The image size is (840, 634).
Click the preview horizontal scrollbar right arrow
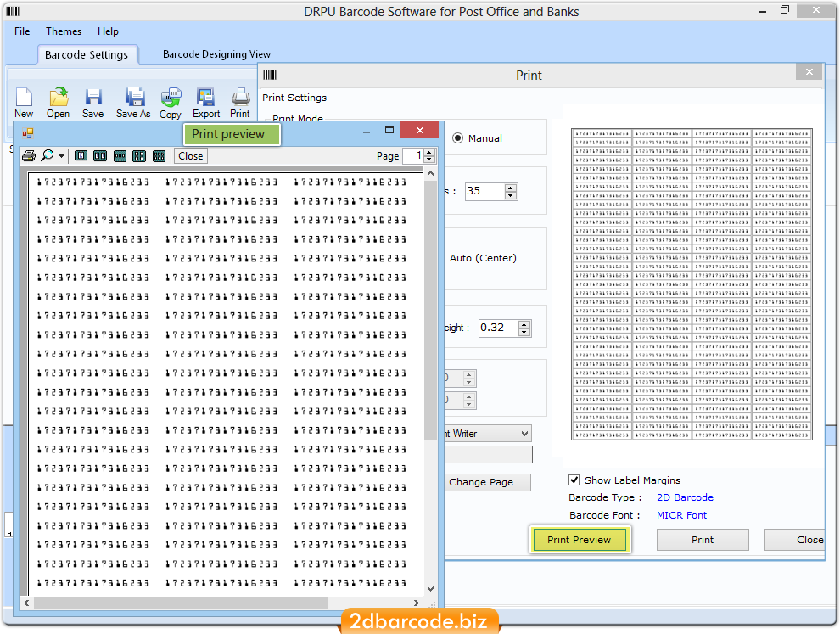(x=417, y=603)
